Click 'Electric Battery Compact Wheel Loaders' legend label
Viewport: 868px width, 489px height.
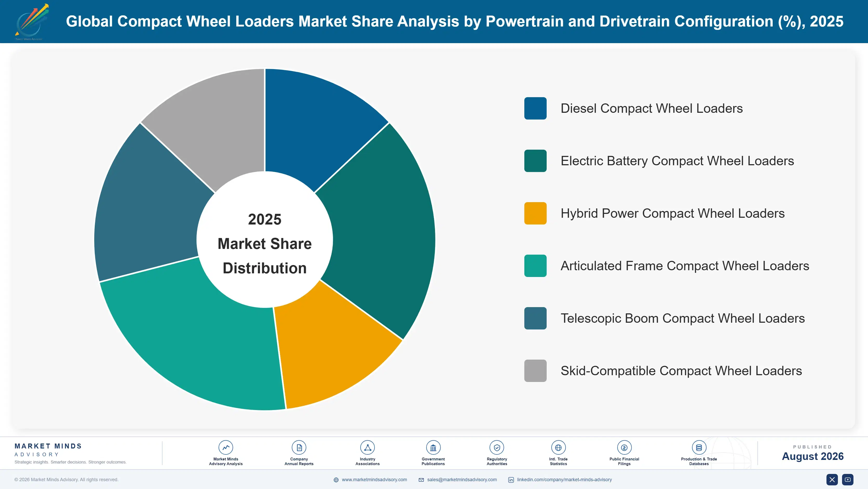pyautogui.click(x=677, y=161)
